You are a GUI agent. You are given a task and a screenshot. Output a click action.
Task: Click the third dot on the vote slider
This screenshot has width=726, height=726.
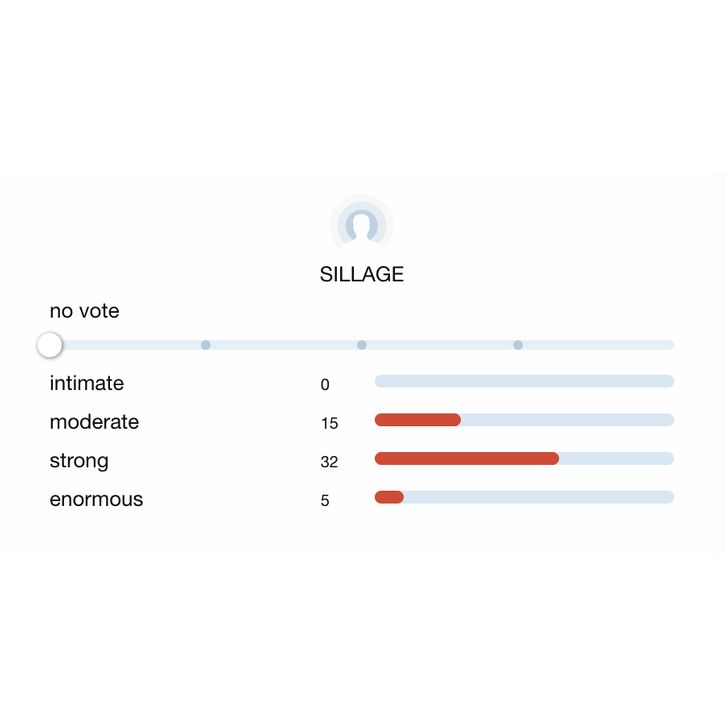coord(362,345)
